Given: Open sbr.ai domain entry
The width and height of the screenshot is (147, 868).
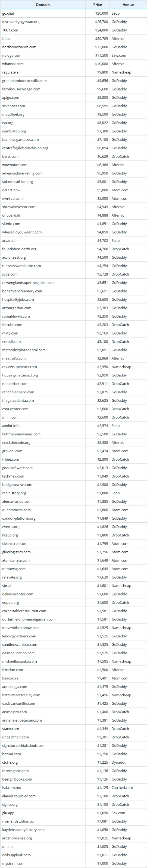Looking at the screenshot, I should coord(7,586).
